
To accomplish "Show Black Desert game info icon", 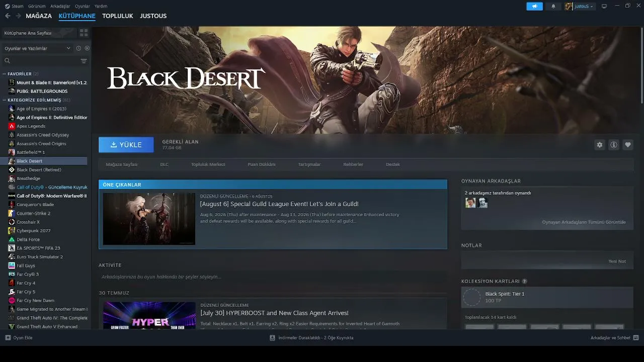I will pyautogui.click(x=614, y=145).
